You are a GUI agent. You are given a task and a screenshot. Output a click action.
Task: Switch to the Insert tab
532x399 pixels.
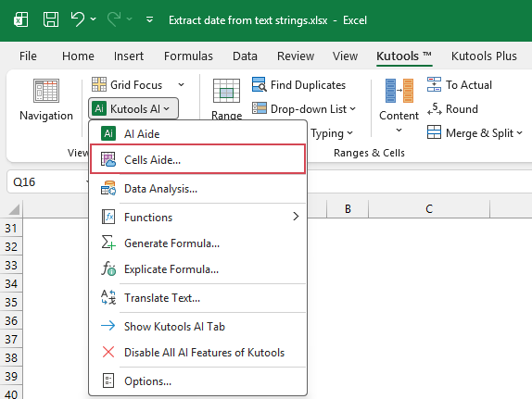(x=129, y=56)
